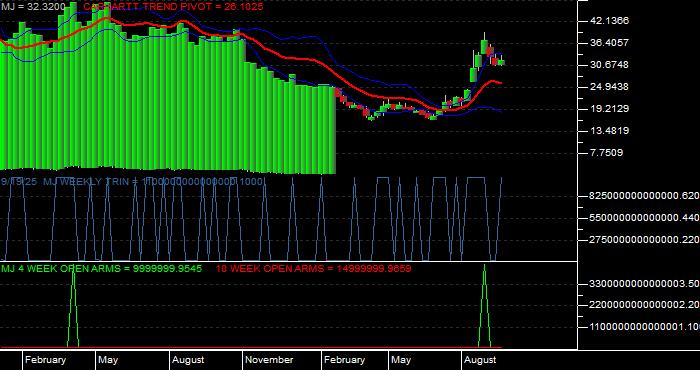This screenshot has height=370, width=700.
Task: Select the 19.2129 price axis value
Action: [x=609, y=108]
